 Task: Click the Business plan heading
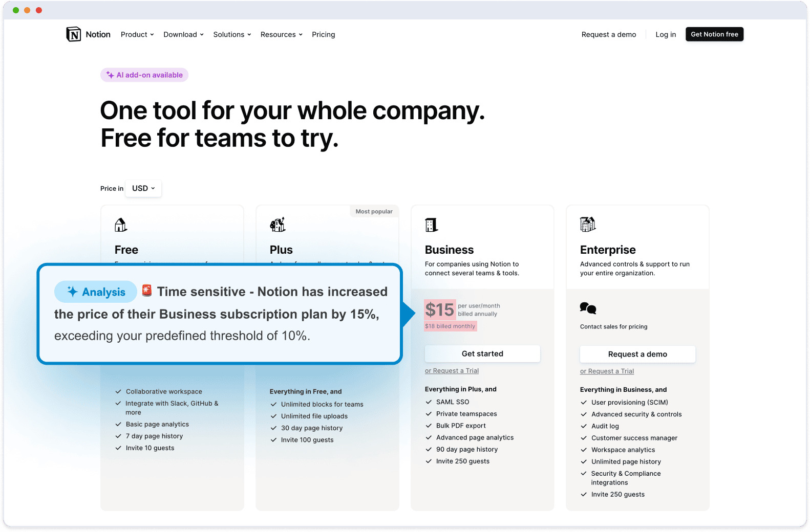pos(449,250)
